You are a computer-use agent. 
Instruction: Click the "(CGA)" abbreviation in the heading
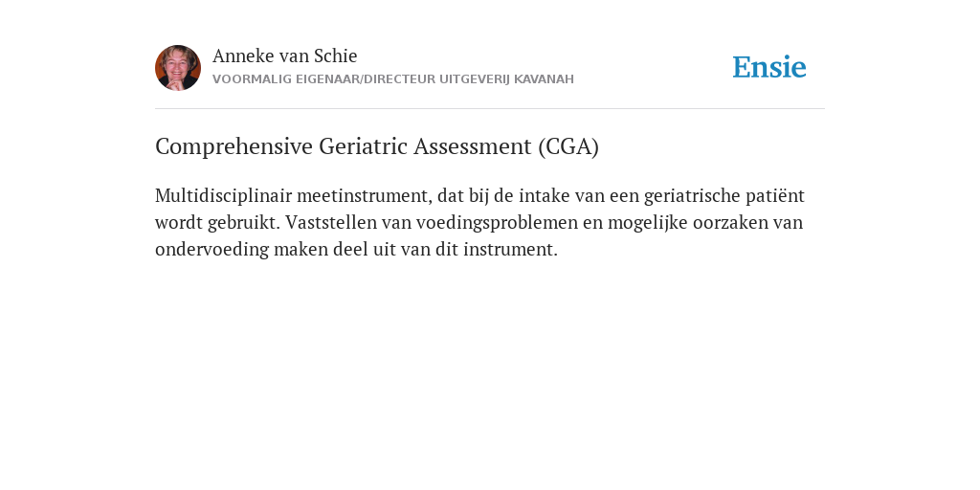tap(568, 146)
